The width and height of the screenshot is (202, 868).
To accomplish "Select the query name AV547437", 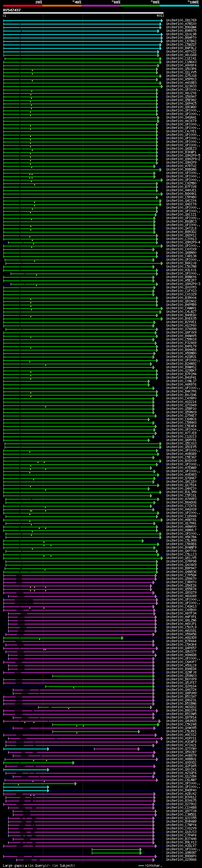I will tap(12, 10).
